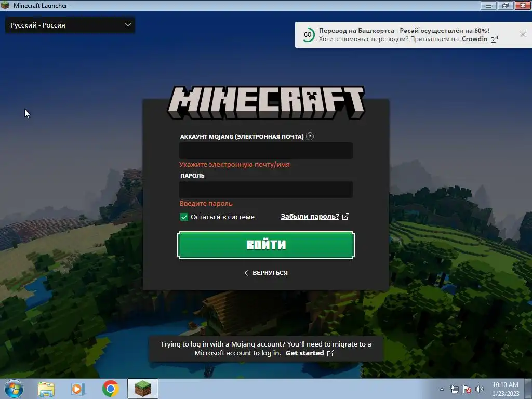Click the red error text Укажите электронную почту/имя

(234, 165)
